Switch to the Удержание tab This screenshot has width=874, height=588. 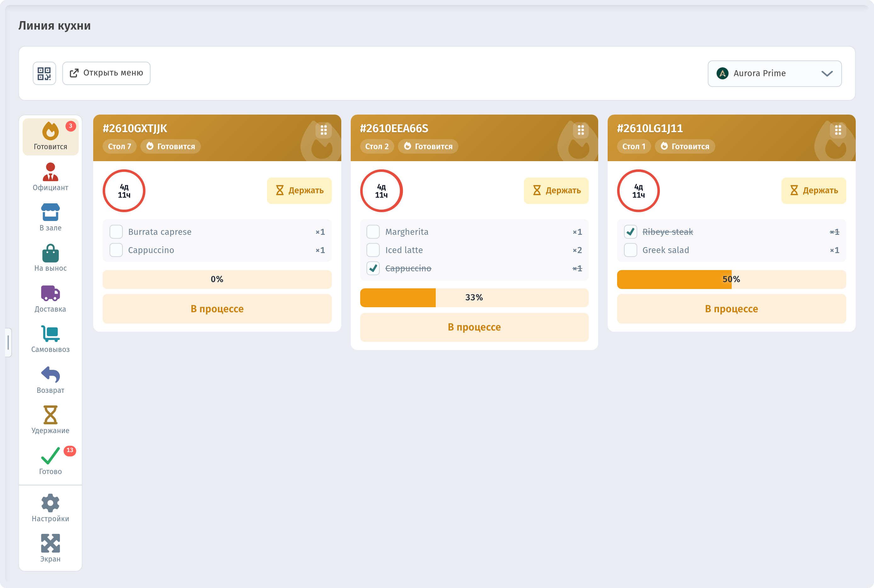(x=50, y=420)
